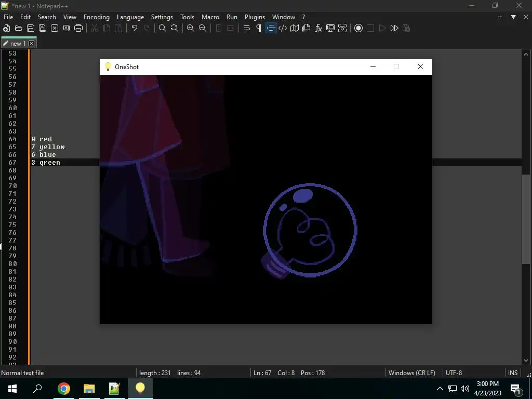
Task: Click 'Windows (CR LF)' in the status bar
Action: pos(412,373)
